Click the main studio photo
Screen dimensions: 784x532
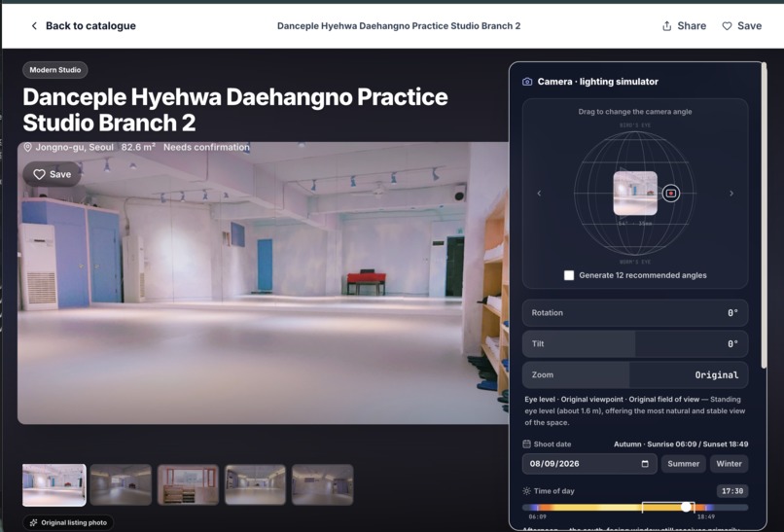[x=263, y=283]
